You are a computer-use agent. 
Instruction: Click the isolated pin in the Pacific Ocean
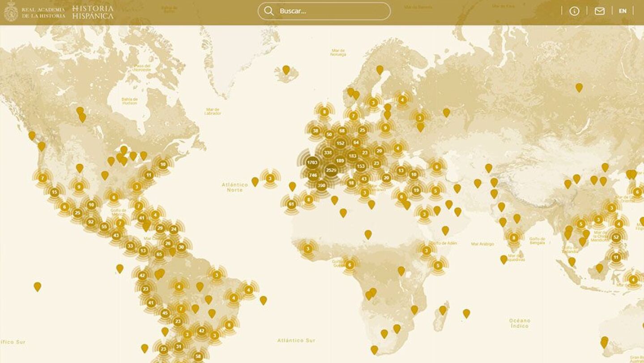[38, 286]
